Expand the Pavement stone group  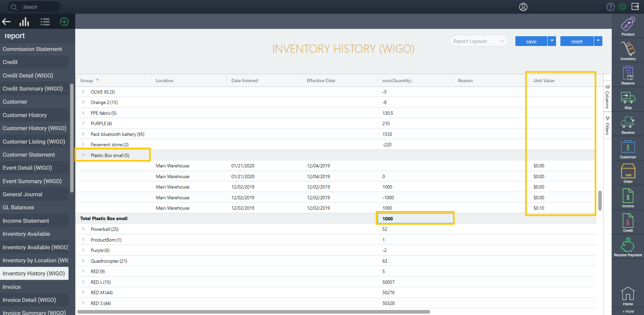coord(83,145)
